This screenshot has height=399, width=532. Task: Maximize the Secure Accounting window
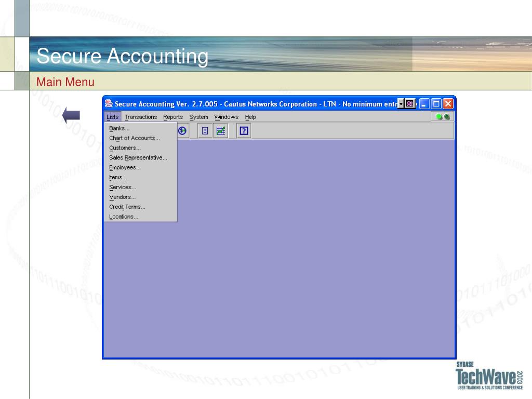[x=436, y=104]
